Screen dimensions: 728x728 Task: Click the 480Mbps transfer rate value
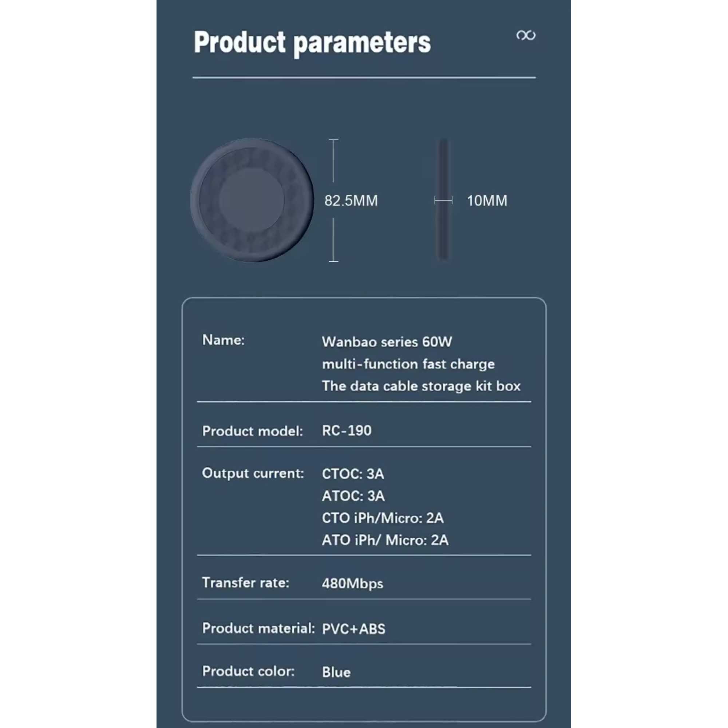tap(352, 583)
